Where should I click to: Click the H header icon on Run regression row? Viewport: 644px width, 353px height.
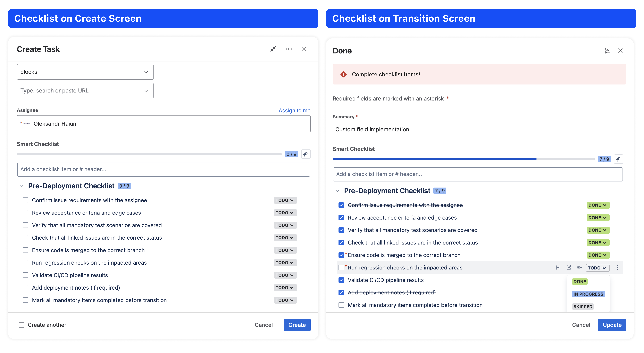tap(558, 268)
